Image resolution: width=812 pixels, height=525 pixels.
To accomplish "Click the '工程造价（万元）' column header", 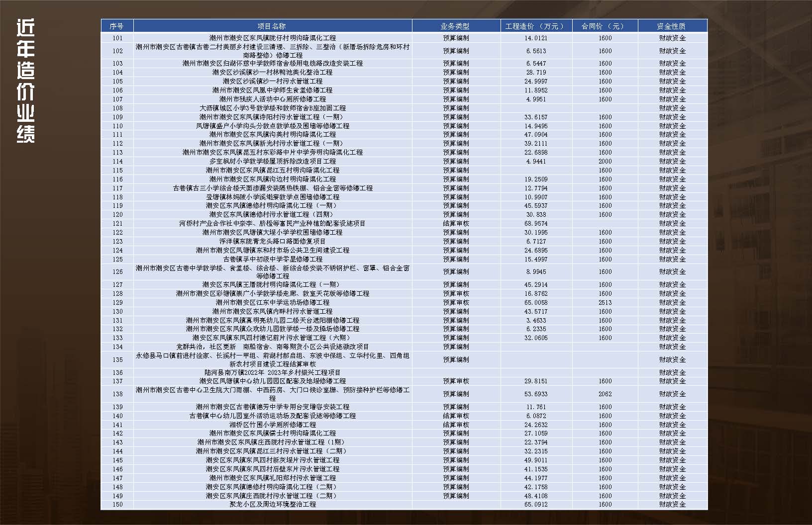I will (536, 26).
